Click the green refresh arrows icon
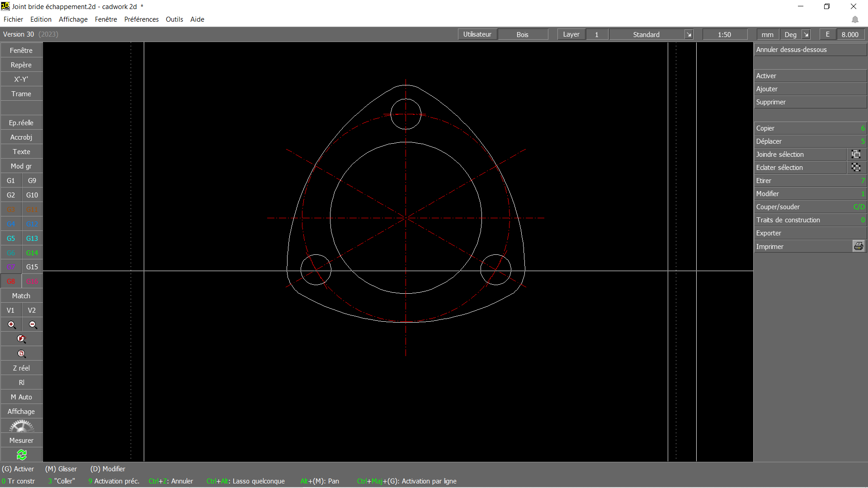 (x=21, y=455)
